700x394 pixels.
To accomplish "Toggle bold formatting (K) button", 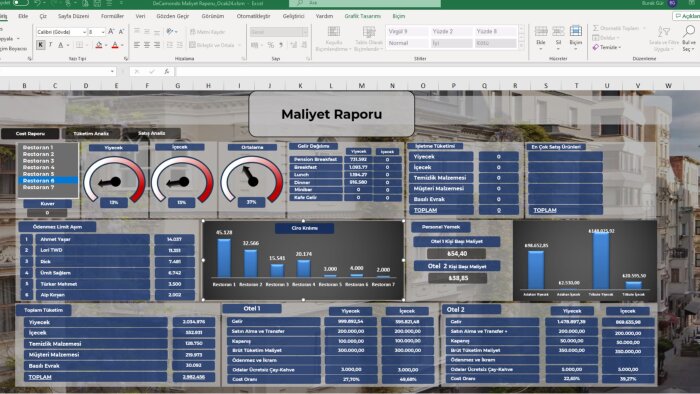I will 41,45.
